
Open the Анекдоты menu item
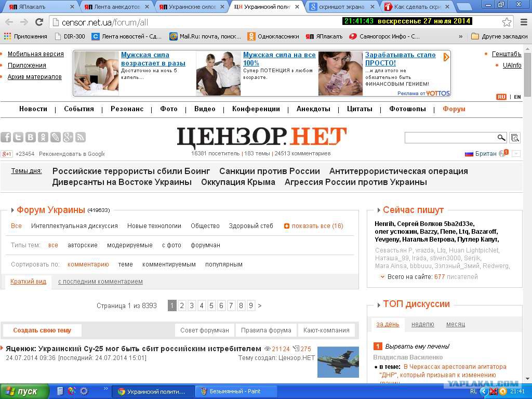point(313,109)
